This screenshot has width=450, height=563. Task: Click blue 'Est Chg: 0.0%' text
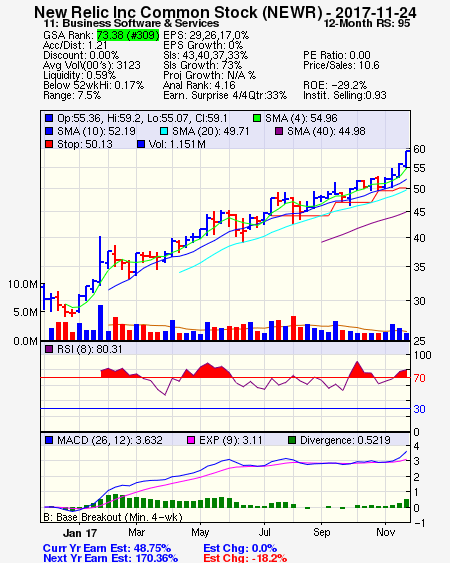(240, 548)
